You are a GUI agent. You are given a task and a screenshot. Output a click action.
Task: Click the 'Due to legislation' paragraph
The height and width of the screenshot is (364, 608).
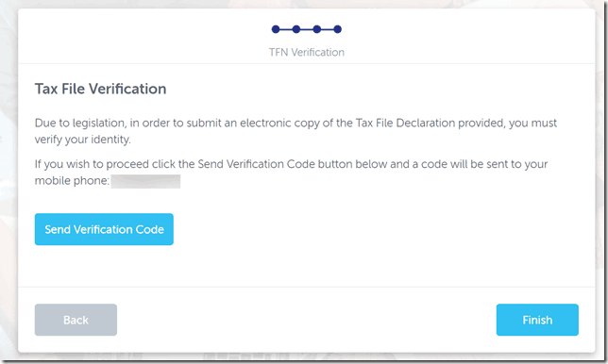296,131
